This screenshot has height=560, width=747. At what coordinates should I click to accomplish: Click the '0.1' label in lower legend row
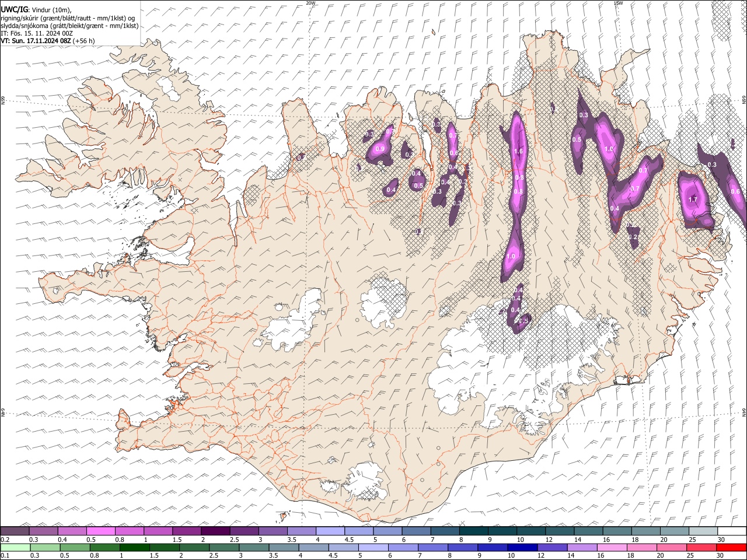click(x=5, y=556)
